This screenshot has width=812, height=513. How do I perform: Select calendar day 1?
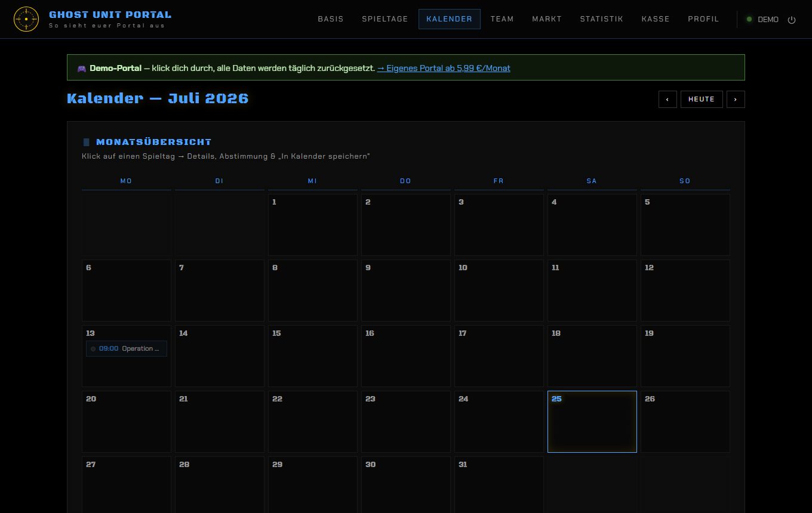(x=313, y=225)
